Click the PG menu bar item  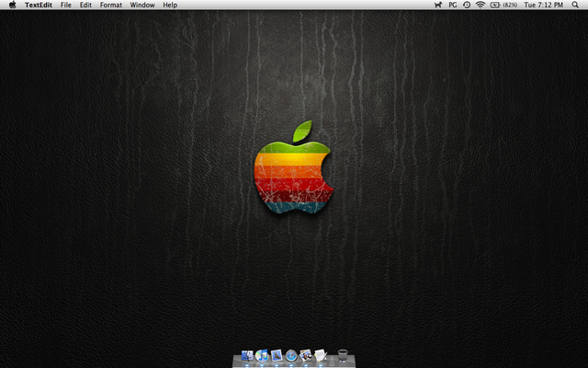tap(453, 5)
